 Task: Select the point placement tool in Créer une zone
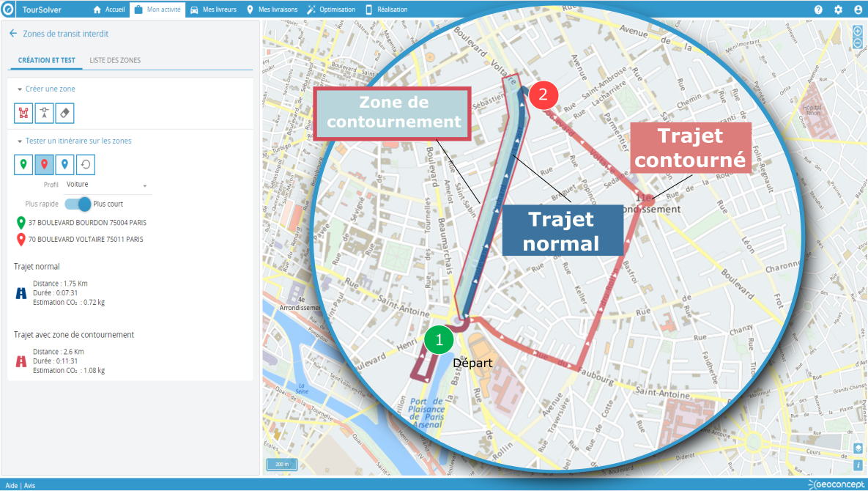pos(43,113)
